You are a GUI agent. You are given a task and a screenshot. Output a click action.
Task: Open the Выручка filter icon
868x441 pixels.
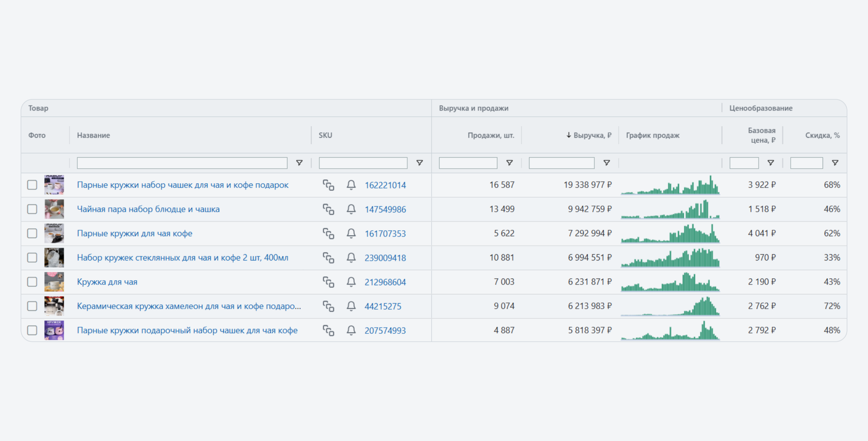click(x=607, y=163)
